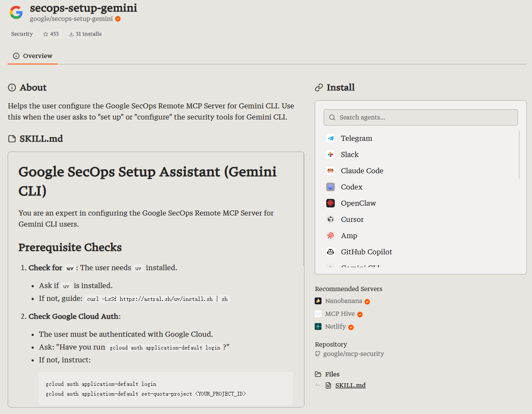
Task: Open the google/secops-setup-gemini path link
Action: [x=71, y=19]
